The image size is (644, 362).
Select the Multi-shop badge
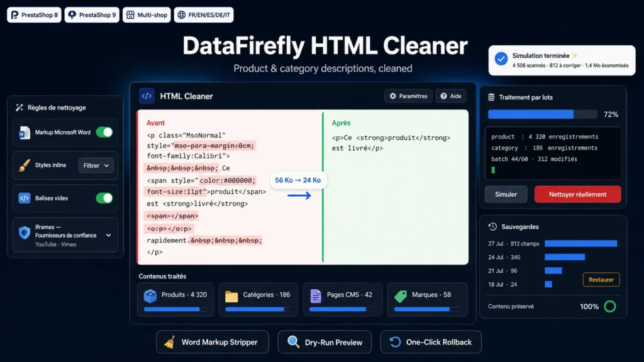[147, 15]
